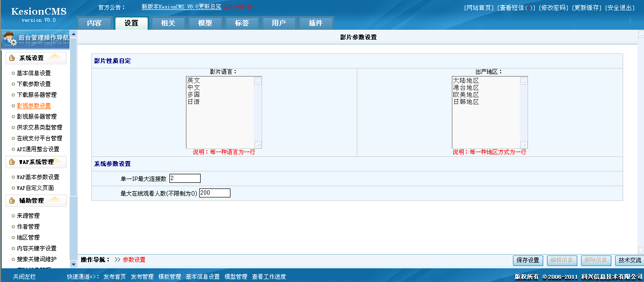Viewport: 644px width, 282px height.
Task: Click the folder icon beside WAP系统管理
Action: click(13, 162)
